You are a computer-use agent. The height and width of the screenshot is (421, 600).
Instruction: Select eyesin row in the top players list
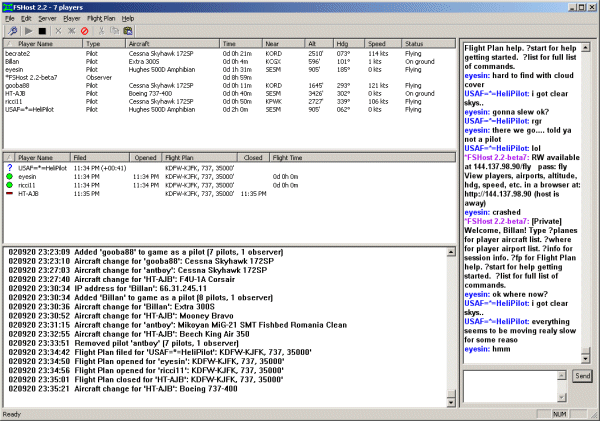(230, 70)
